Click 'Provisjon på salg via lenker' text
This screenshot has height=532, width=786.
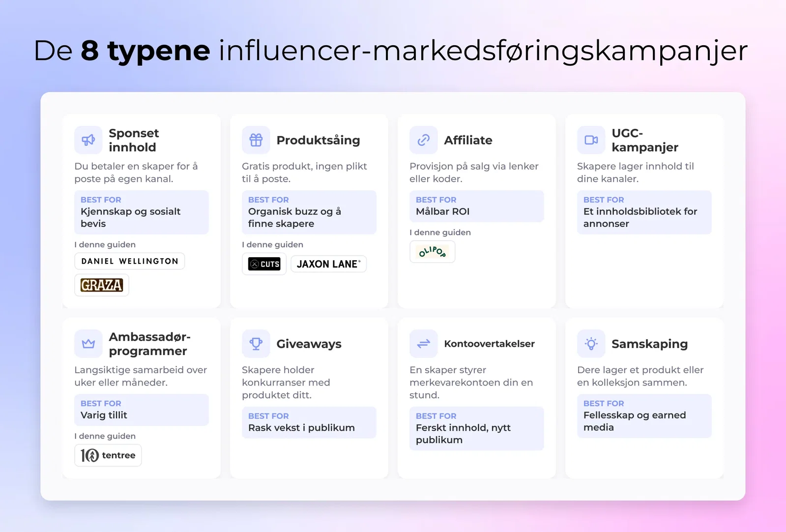pos(474,173)
